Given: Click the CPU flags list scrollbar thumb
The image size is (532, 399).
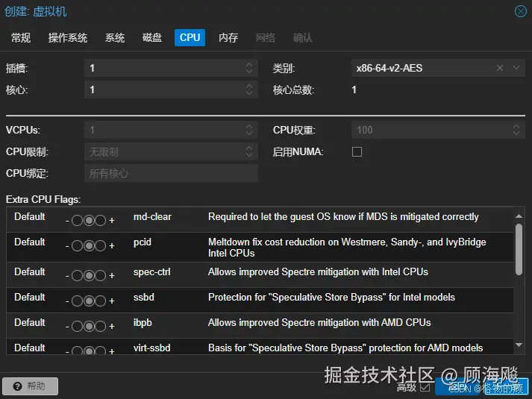Looking at the screenshot, I should [519, 250].
